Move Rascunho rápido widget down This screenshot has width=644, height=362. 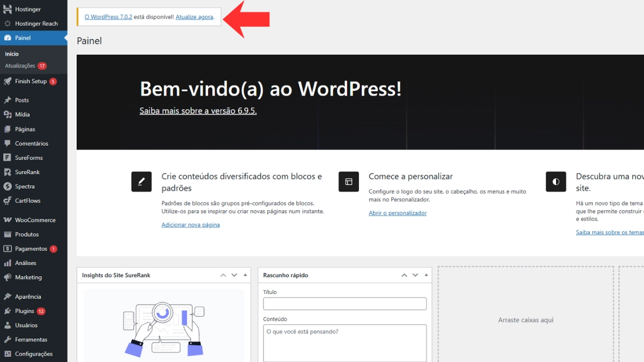click(x=415, y=275)
